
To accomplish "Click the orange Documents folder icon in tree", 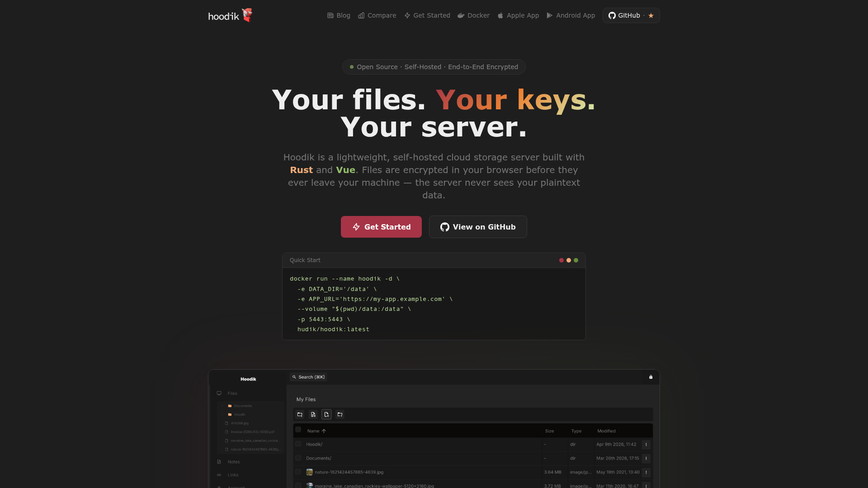I will click(230, 406).
